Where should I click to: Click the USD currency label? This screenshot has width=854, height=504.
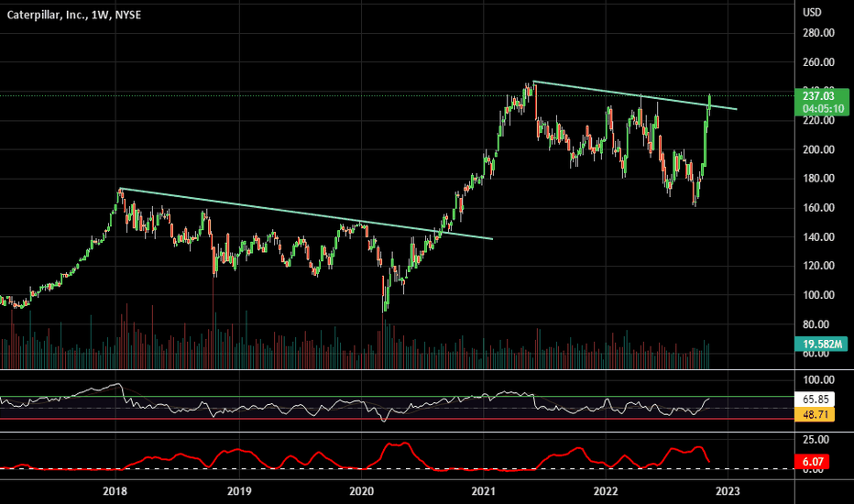pyautogui.click(x=812, y=12)
